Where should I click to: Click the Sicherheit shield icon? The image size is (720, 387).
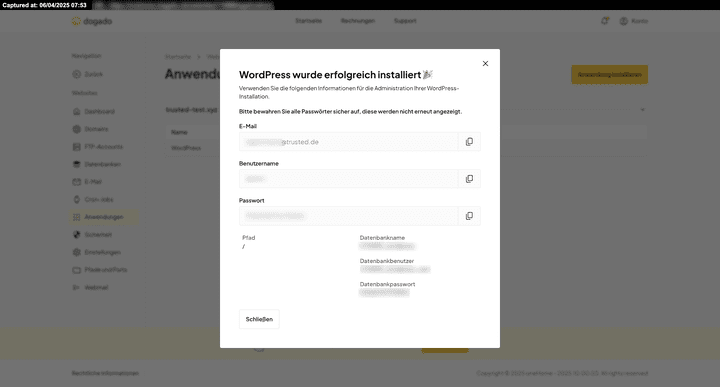pos(77,235)
